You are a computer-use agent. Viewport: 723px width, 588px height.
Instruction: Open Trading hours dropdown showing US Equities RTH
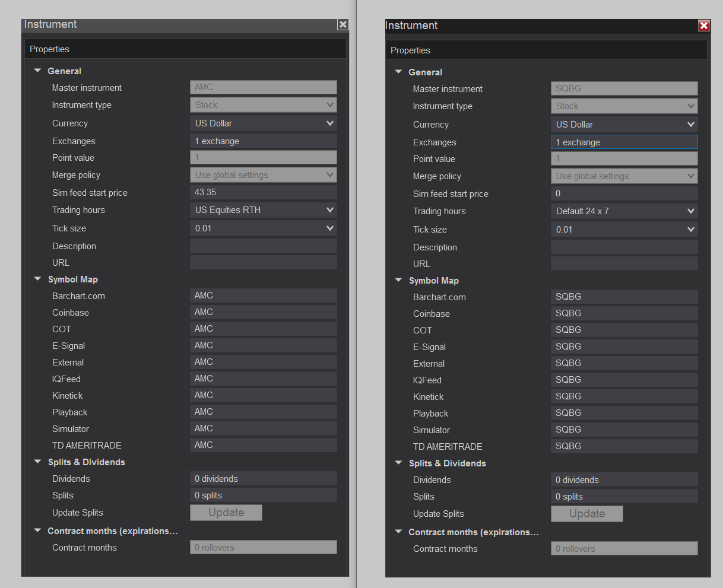[x=264, y=210]
